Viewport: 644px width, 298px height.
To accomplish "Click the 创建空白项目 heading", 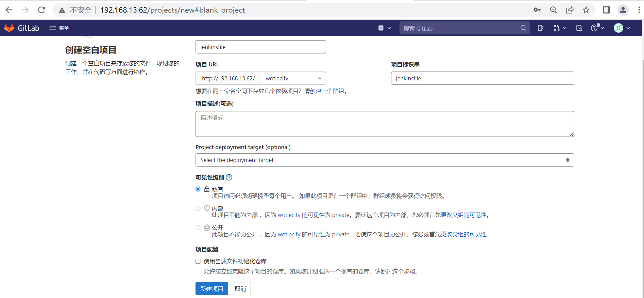I will (90, 50).
